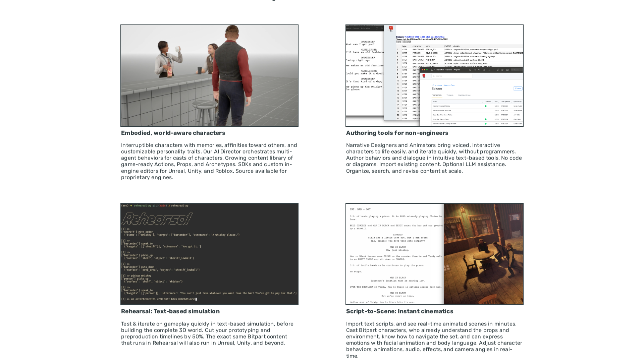Open the Configurations tab under Saloon
The image size is (644, 362).
464,95
